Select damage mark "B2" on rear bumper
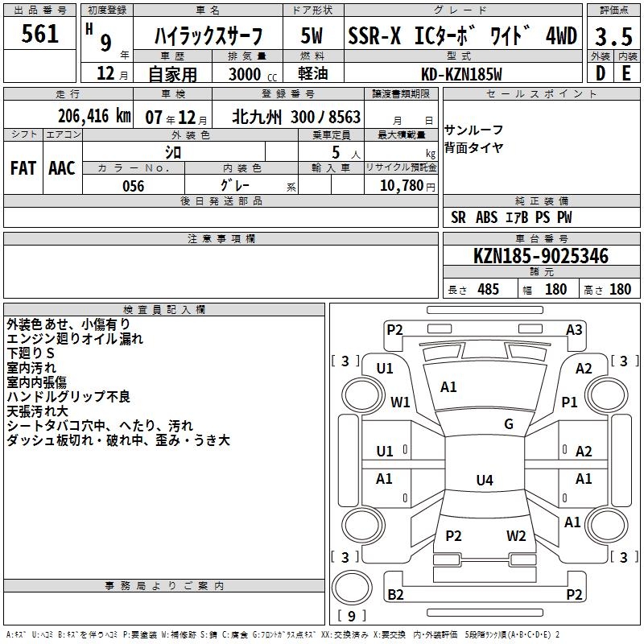Image resolution: width=644 pixels, height=644 pixels. (x=395, y=594)
